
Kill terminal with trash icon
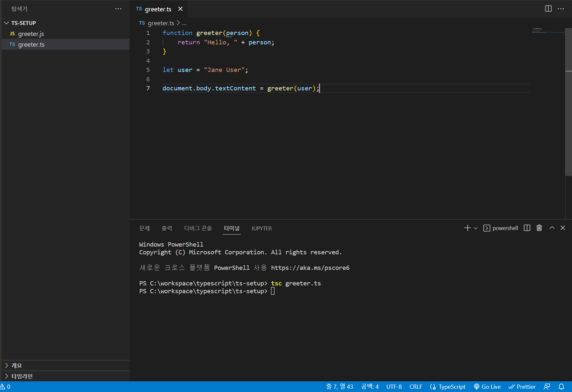(539, 228)
